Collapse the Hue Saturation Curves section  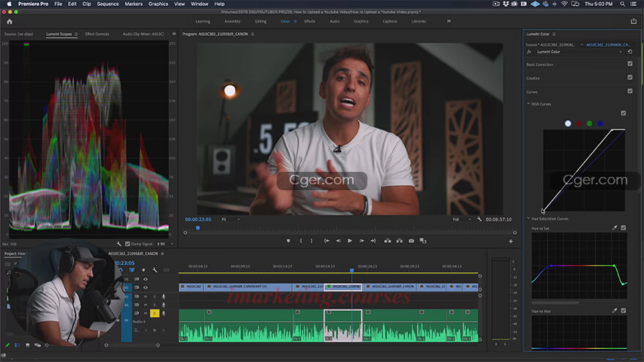528,219
